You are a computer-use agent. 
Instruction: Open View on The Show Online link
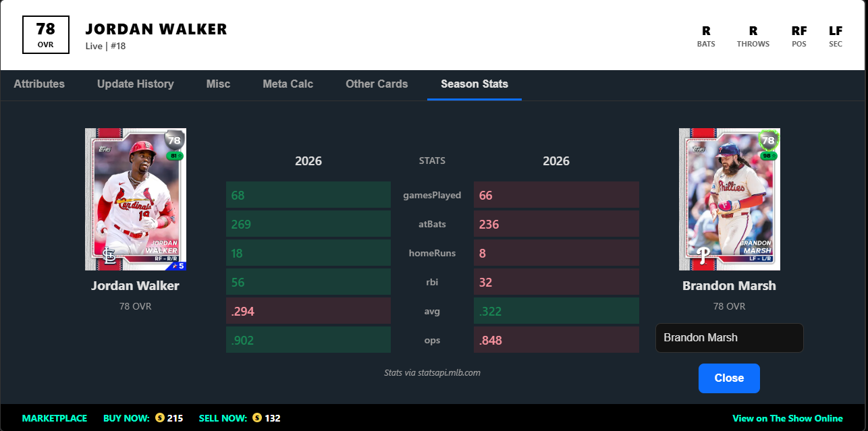click(788, 418)
